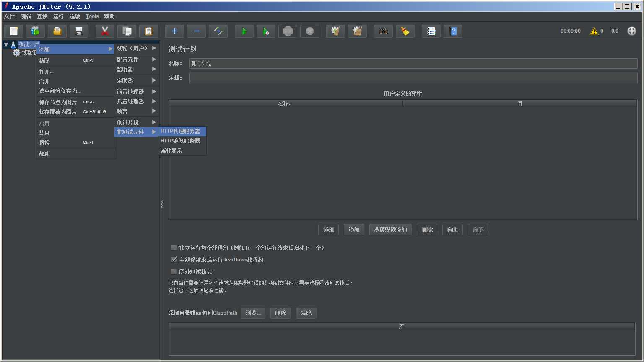Choose 切换 in context menu

pyautogui.click(x=76, y=142)
